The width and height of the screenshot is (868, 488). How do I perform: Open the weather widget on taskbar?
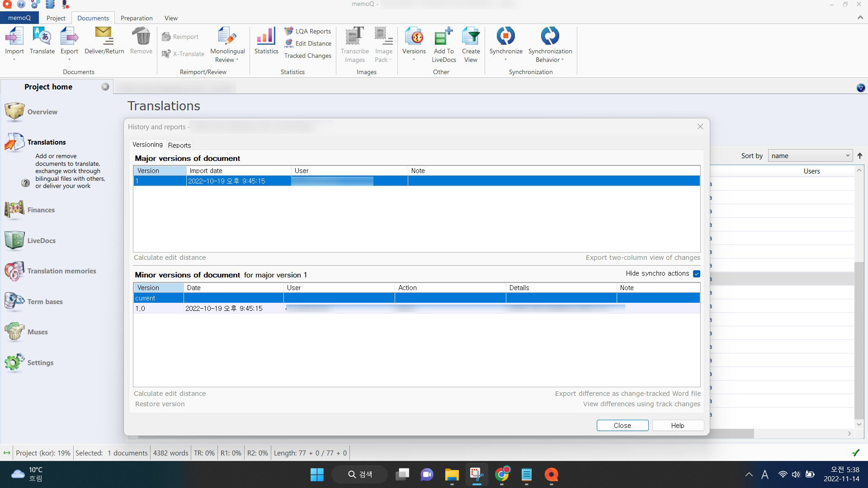(x=27, y=474)
